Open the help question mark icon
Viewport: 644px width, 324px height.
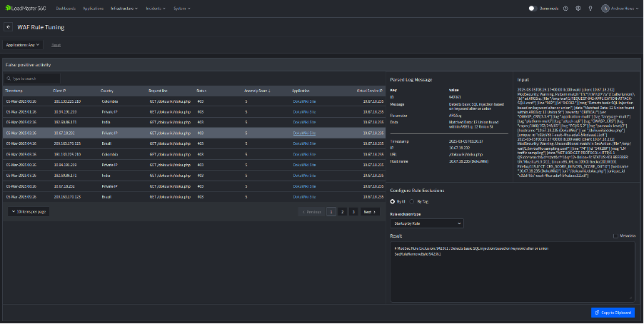pos(566,9)
